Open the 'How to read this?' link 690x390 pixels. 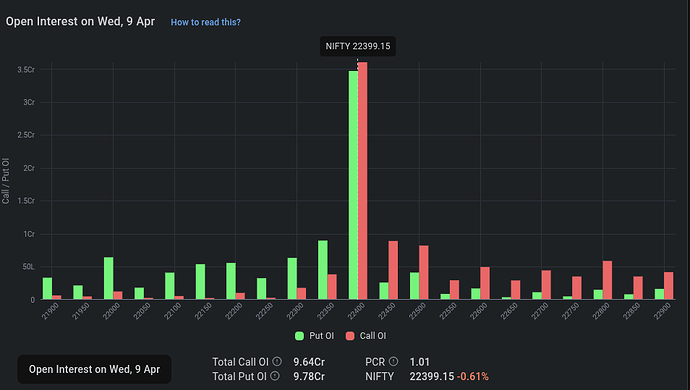[206, 22]
